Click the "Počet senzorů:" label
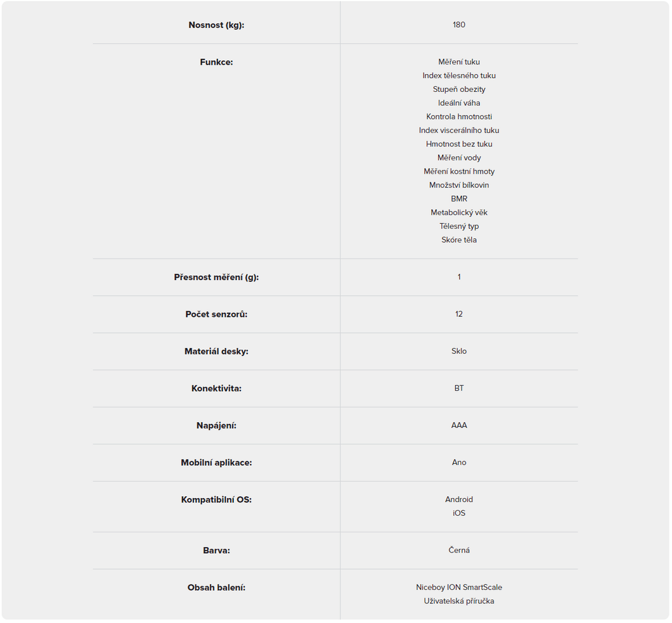This screenshot has width=672, height=623. (216, 314)
